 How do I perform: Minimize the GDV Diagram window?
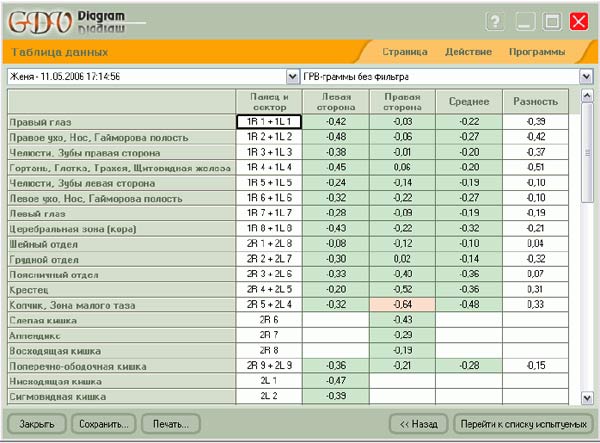525,21
